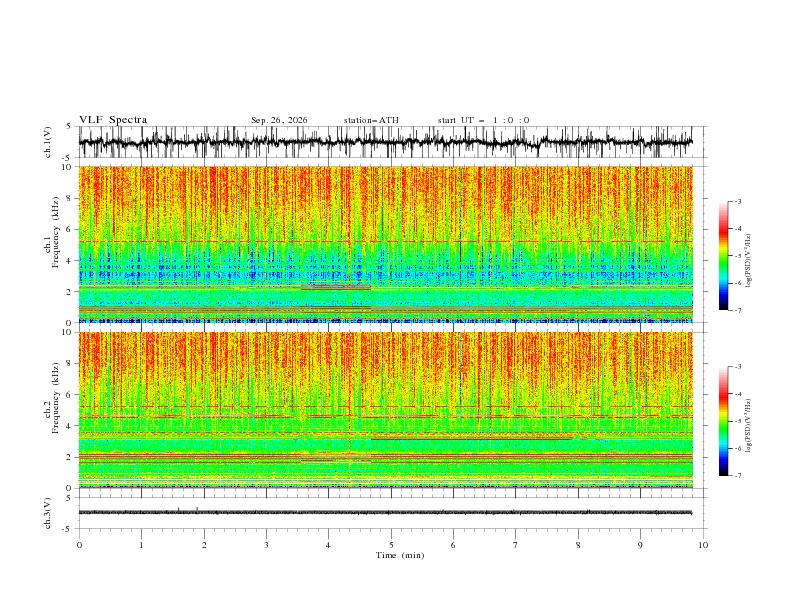The height and width of the screenshot is (612, 792).
Task: Click the 9 minute tick on time axis
Action: tap(640, 545)
